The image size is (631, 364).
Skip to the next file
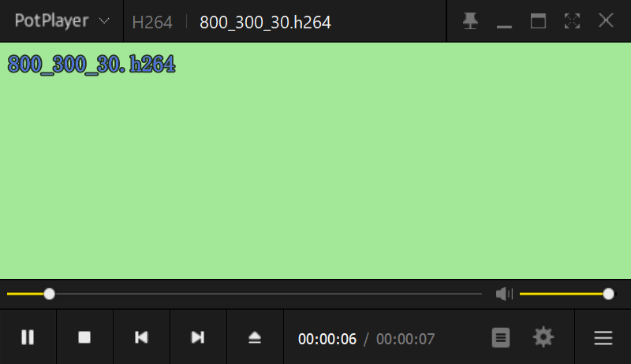(x=198, y=337)
